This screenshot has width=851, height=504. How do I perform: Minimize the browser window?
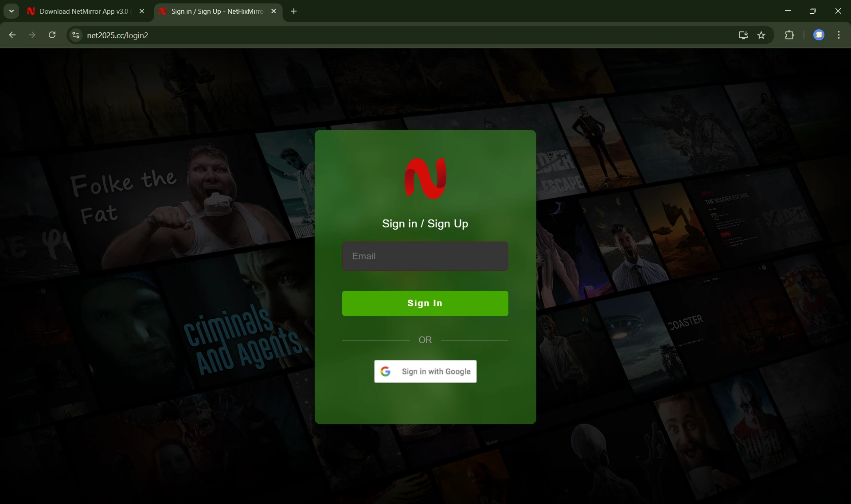coord(788,11)
